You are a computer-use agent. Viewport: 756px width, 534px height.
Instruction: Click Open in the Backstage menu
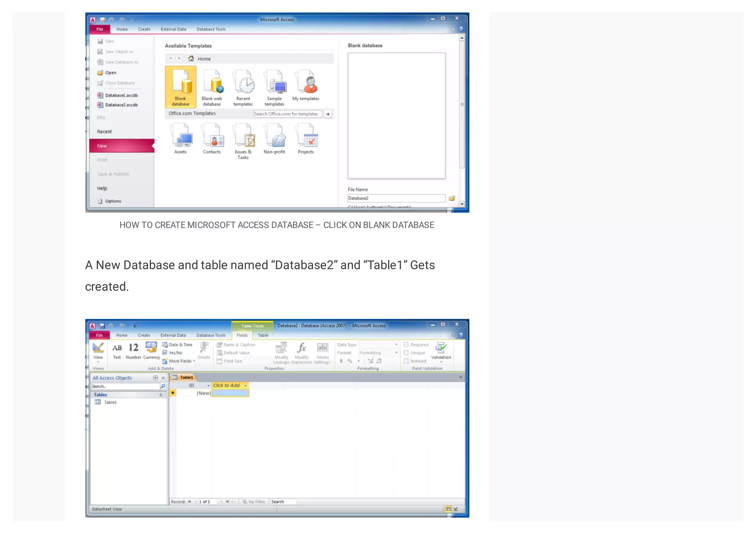click(x=107, y=73)
